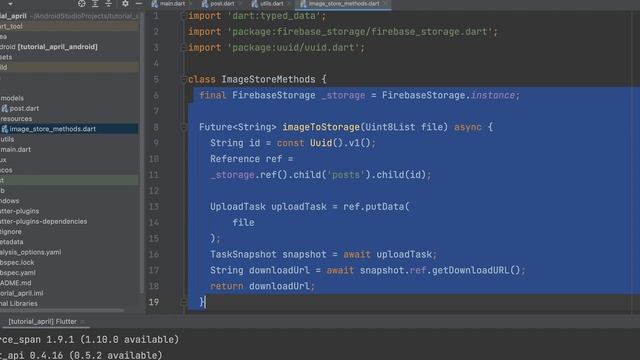This screenshot has width=640, height=360.
Task: Select the models folder in project tree
Action: (12, 98)
